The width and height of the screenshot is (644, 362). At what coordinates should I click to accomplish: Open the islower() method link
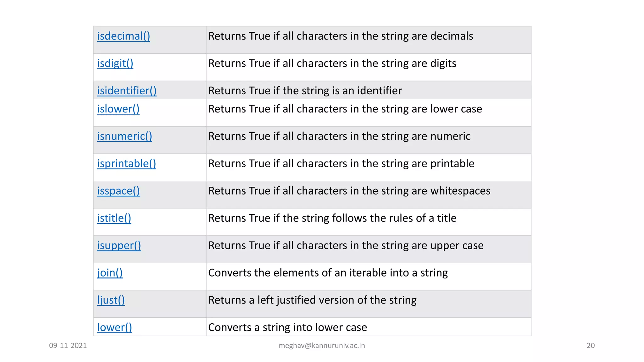coord(118,109)
